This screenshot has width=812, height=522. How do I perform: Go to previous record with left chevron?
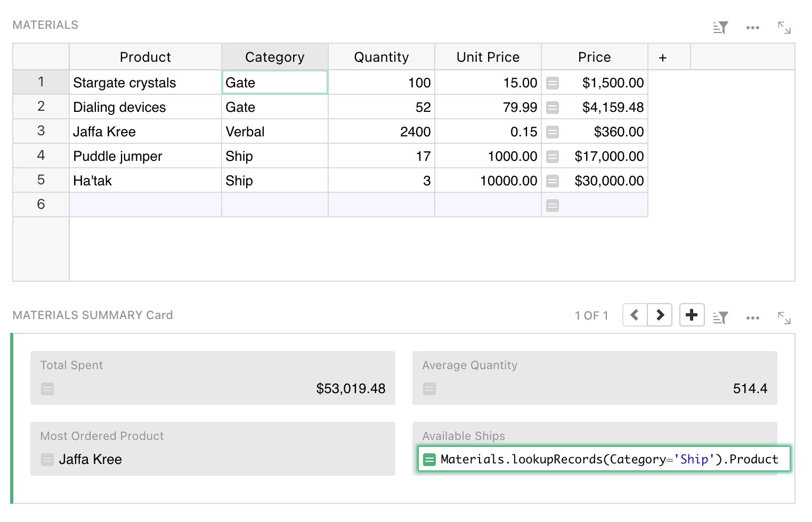coord(634,315)
